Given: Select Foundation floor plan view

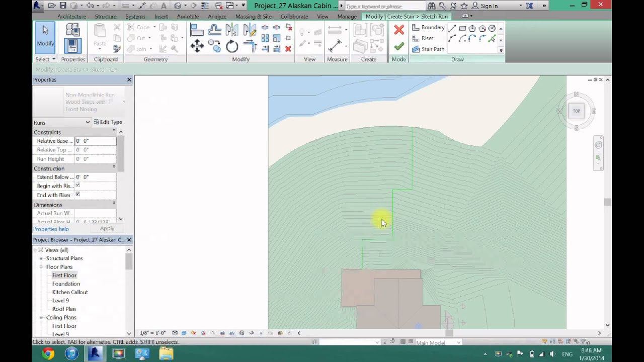Looking at the screenshot, I should [x=66, y=284].
